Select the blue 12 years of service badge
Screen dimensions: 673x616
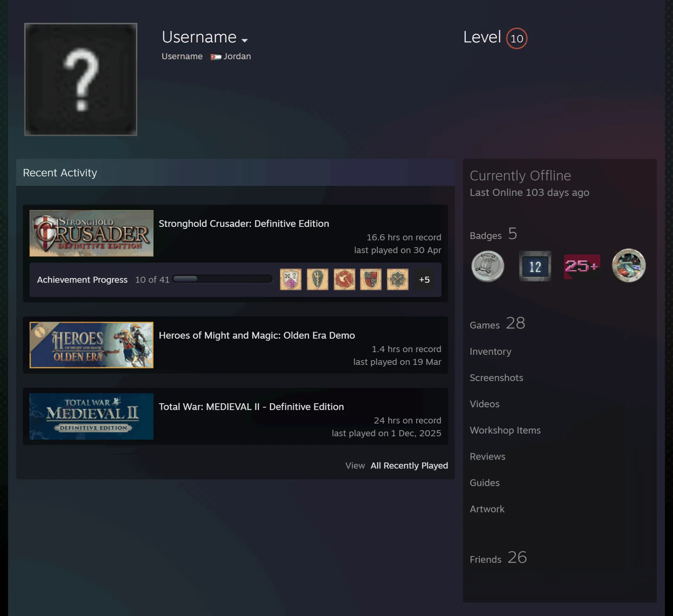[x=535, y=266]
